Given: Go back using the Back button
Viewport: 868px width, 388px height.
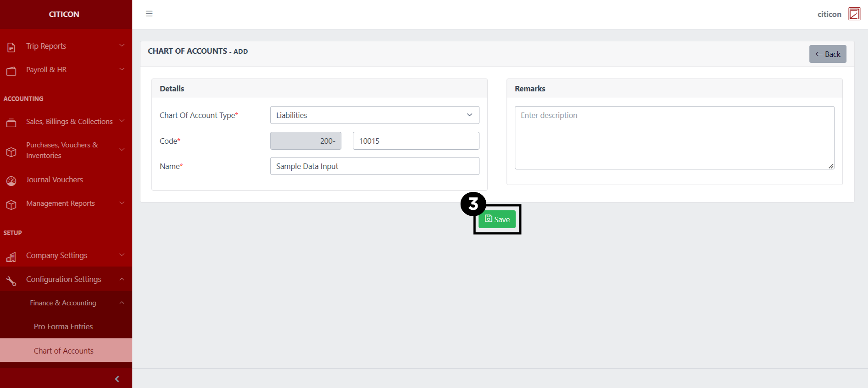Looking at the screenshot, I should pos(827,54).
